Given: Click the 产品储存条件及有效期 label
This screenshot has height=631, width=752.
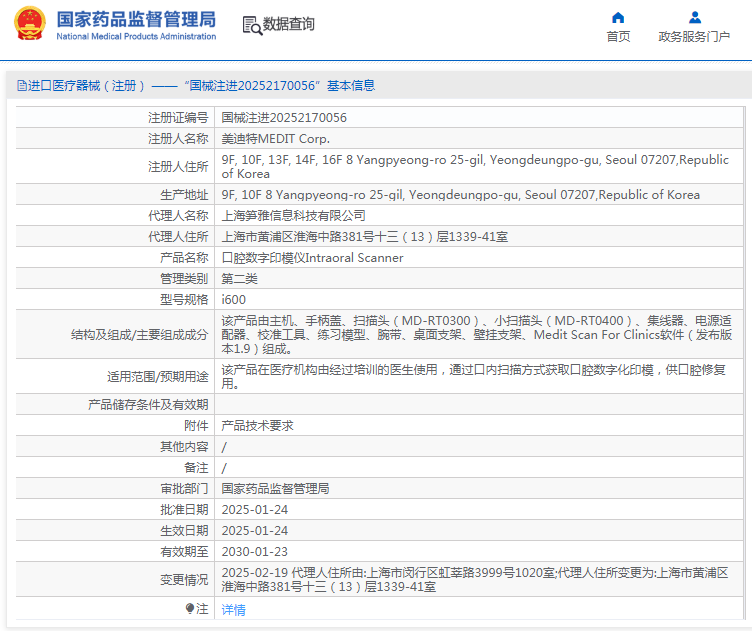Looking at the screenshot, I should (148, 405).
